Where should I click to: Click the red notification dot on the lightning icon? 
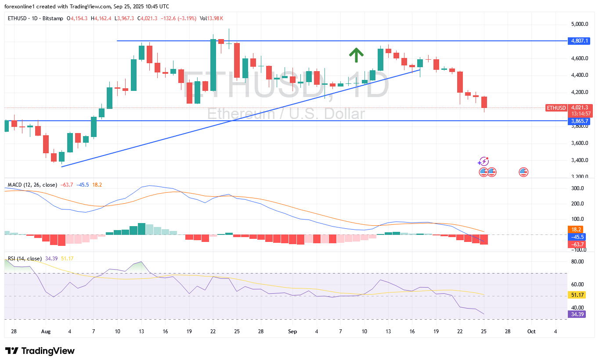486,158
